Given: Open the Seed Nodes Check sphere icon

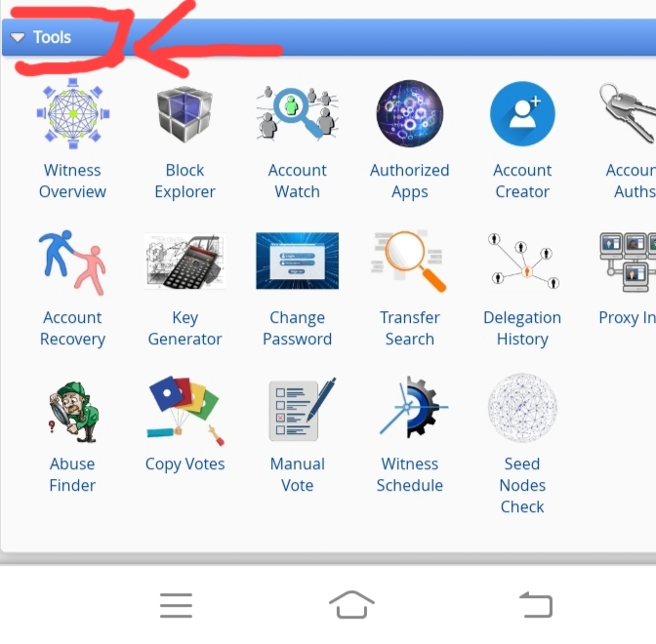Looking at the screenshot, I should point(522,408).
